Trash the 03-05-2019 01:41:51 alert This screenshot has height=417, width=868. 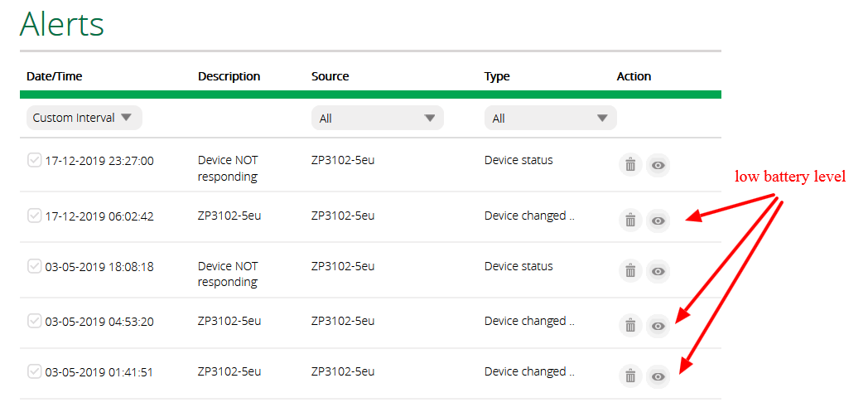(630, 376)
